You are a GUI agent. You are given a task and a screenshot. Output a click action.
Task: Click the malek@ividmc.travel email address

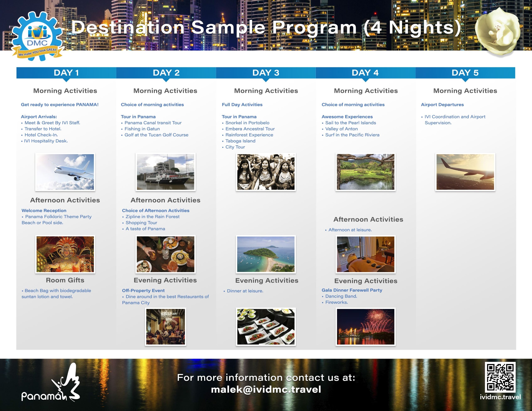pos(266,389)
